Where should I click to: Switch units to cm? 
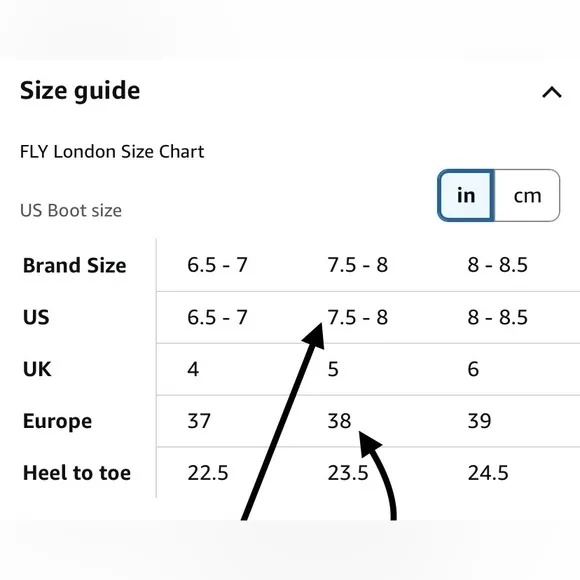coord(527,195)
